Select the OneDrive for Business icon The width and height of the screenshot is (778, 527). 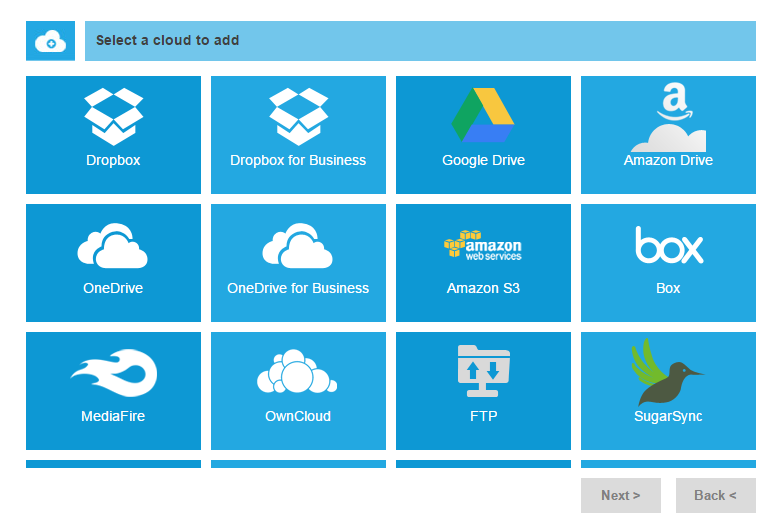(298, 245)
